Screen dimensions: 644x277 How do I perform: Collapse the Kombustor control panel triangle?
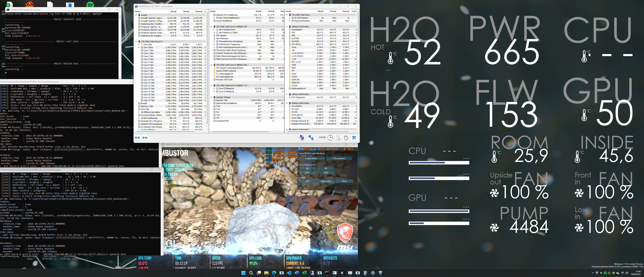299,149
